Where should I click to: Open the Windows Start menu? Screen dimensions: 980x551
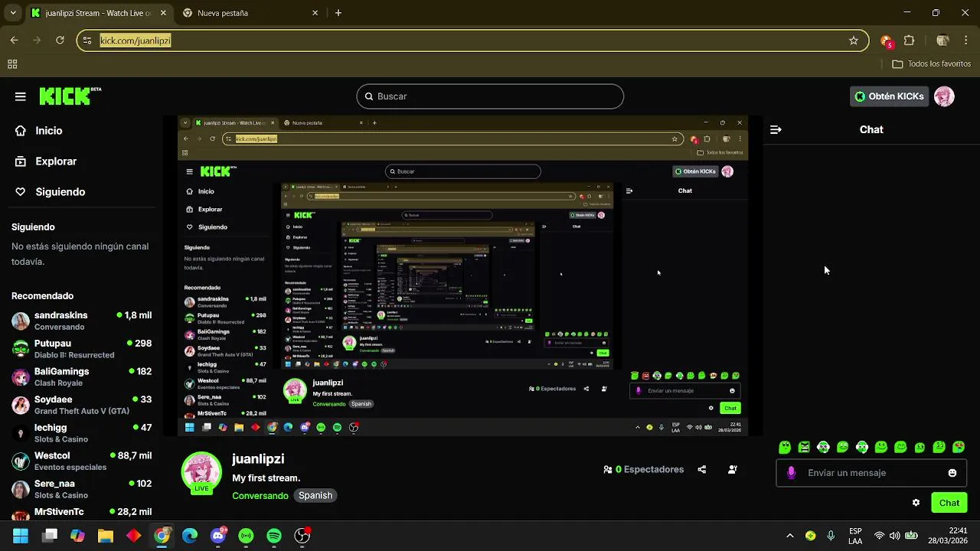pos(21,536)
